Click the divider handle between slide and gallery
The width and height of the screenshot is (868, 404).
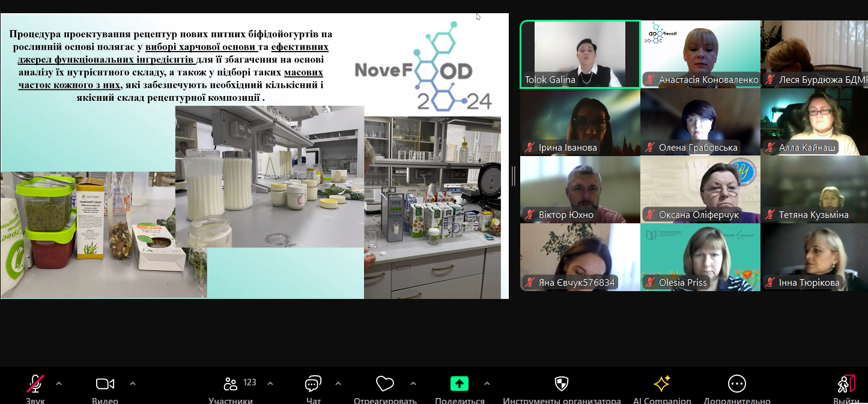[514, 176]
